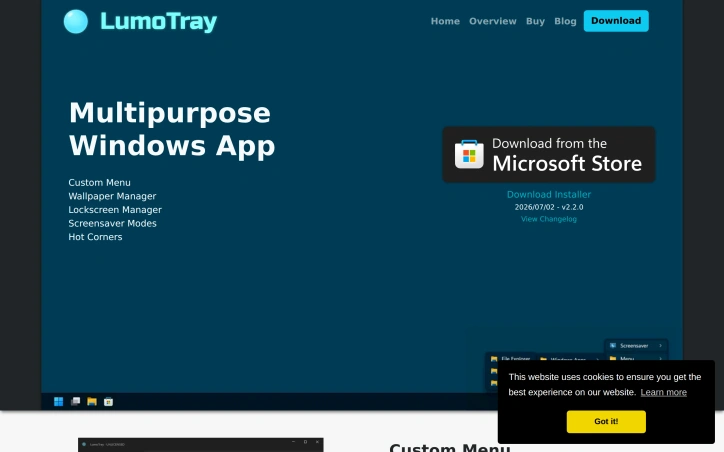
Task: Click the Microsoft Store shopping bag icon
Action: pos(469,155)
